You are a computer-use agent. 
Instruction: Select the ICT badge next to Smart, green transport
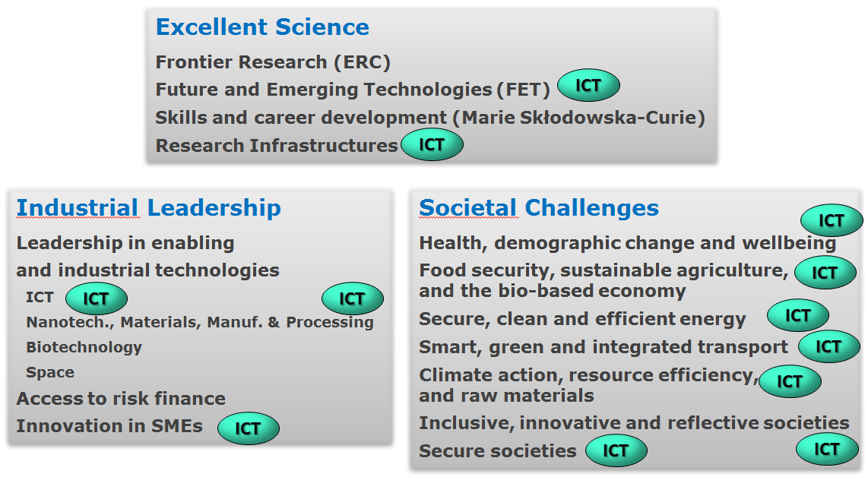(x=829, y=346)
